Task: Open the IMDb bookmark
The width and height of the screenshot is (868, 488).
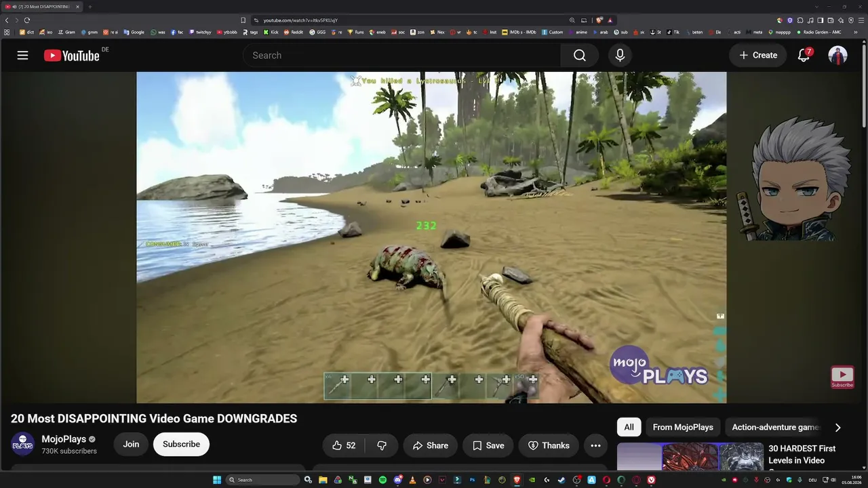Action: (x=519, y=32)
